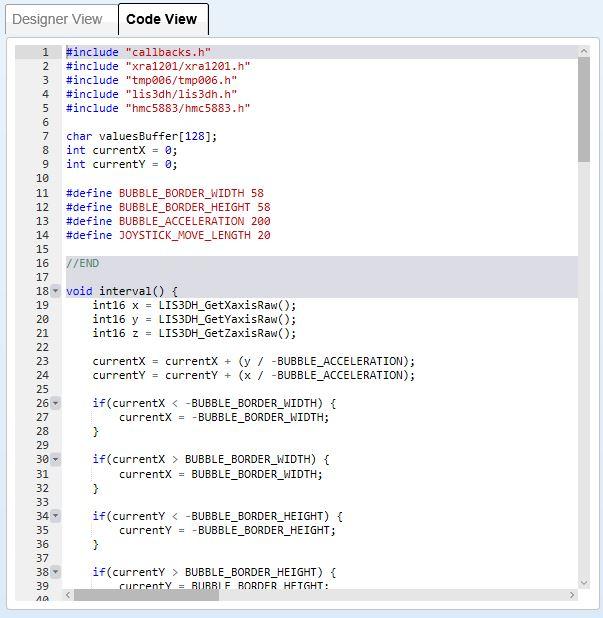This screenshot has height=618, width=603.
Task: Click the BUBBLE_ACCELERATION 200 define line
Action: [x=168, y=221]
